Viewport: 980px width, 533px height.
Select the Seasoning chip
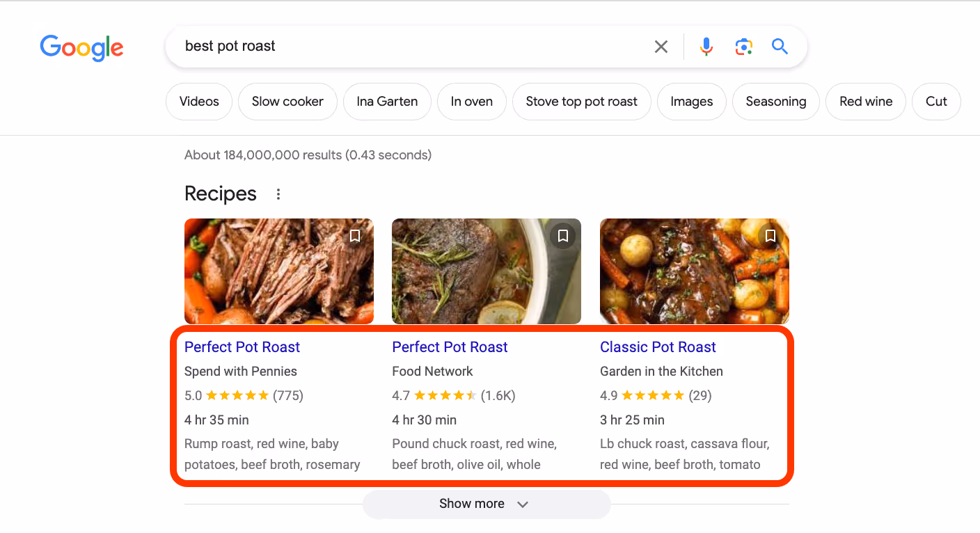tap(776, 102)
